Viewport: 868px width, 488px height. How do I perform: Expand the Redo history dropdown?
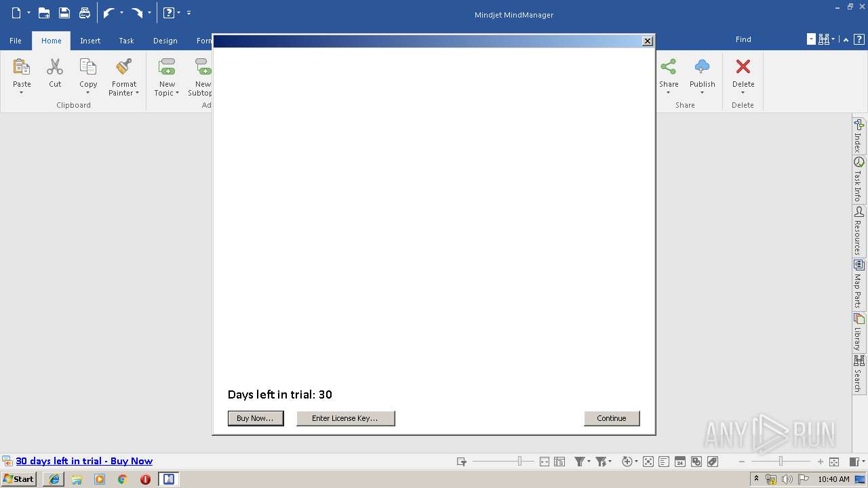coord(149,13)
